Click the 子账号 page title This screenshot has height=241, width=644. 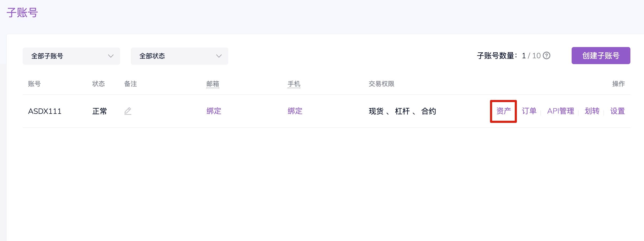[22, 13]
